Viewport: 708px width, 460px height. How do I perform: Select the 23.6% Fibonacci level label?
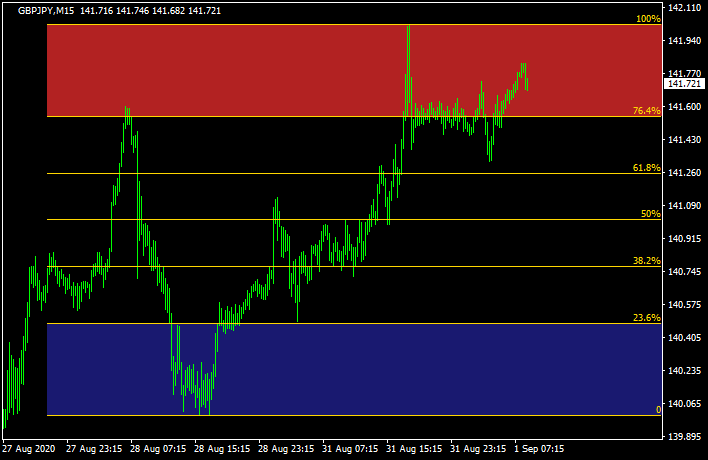click(646, 317)
